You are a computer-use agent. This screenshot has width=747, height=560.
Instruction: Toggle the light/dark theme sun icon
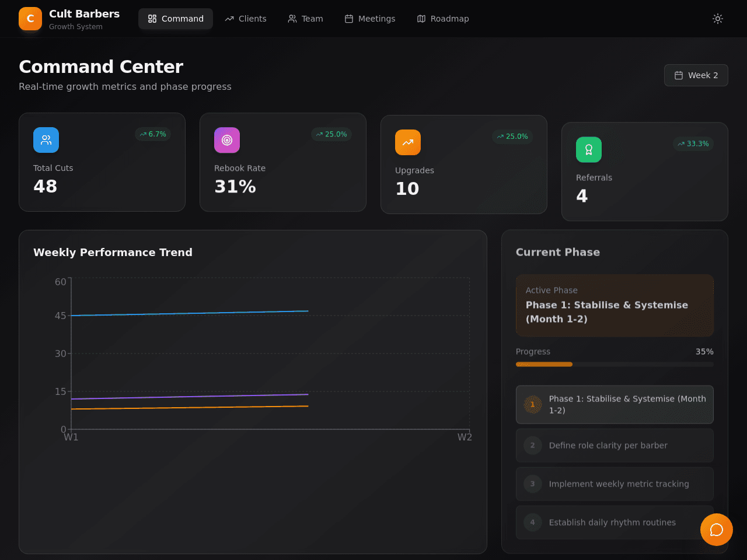coord(718,19)
